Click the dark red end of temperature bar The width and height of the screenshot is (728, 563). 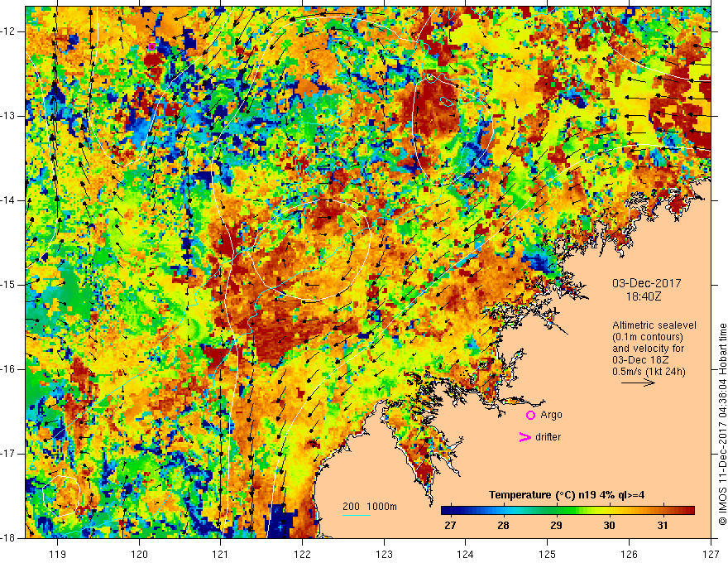[x=690, y=511]
